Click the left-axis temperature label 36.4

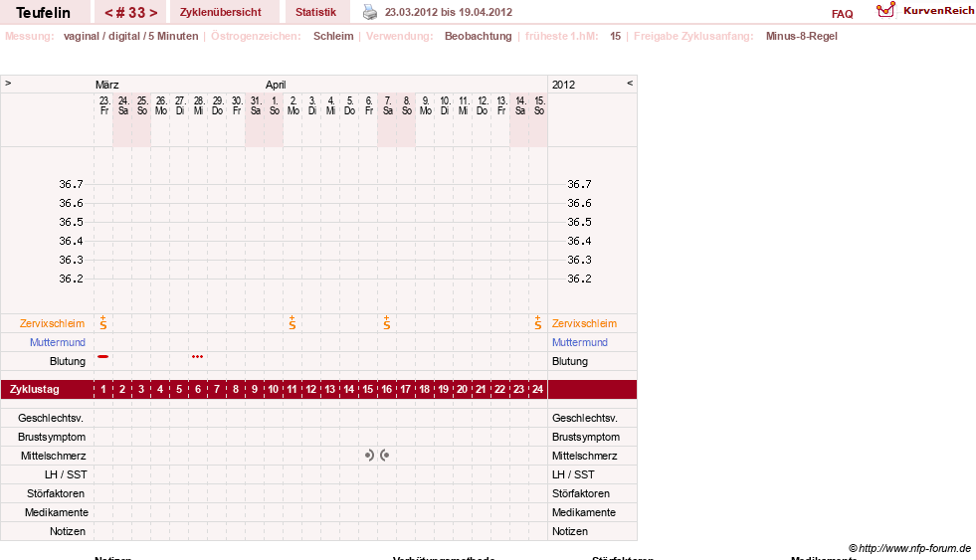click(71, 241)
